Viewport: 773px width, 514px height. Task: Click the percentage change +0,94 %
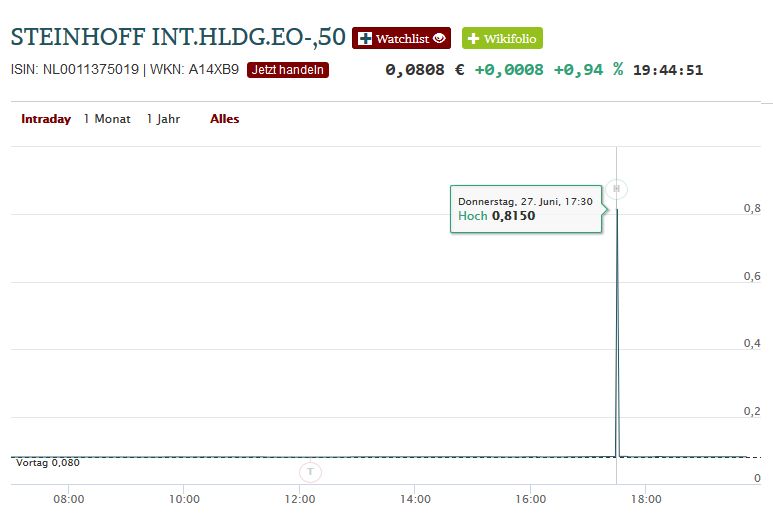[x=588, y=70]
